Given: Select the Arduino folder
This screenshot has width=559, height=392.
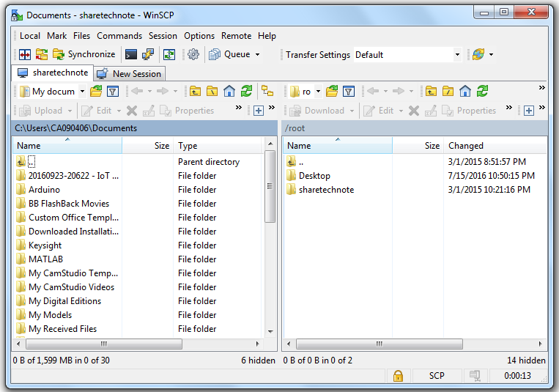Looking at the screenshot, I should (44, 190).
